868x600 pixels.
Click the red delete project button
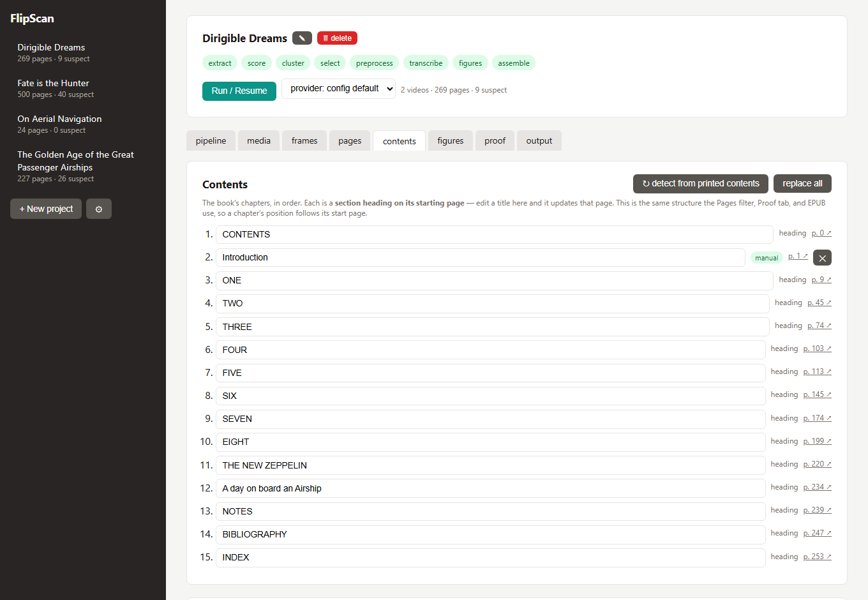337,38
